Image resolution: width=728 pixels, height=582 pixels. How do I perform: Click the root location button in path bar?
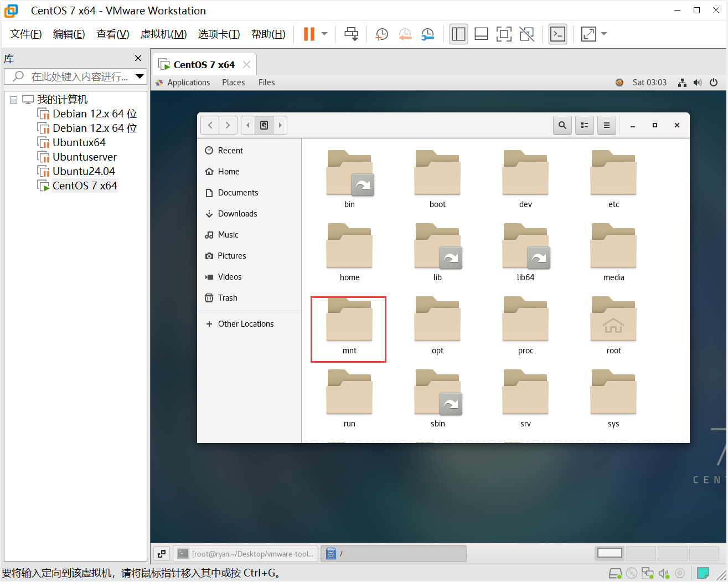(264, 125)
